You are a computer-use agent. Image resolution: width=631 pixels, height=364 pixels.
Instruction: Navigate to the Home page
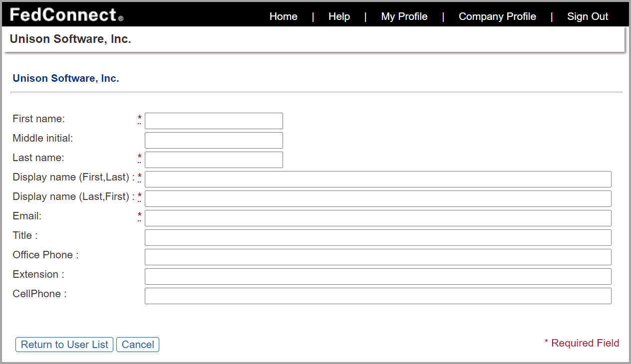(x=283, y=16)
